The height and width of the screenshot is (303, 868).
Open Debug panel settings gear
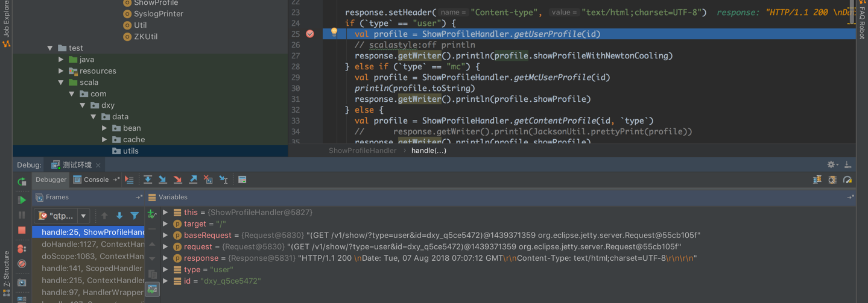pos(832,164)
